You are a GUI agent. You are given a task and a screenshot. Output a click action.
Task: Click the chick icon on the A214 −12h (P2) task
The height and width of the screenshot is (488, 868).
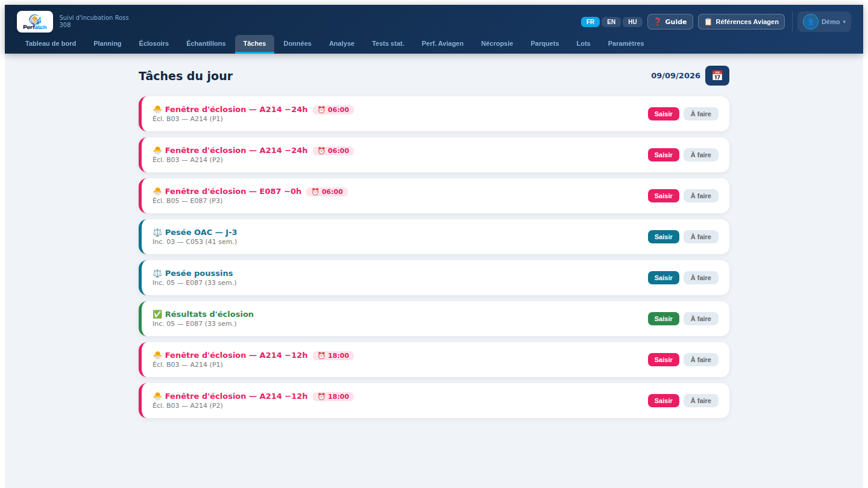coord(157,396)
